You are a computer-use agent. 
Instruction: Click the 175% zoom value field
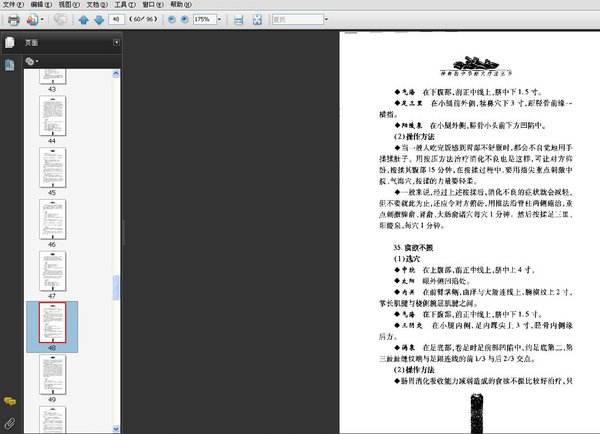(205, 19)
